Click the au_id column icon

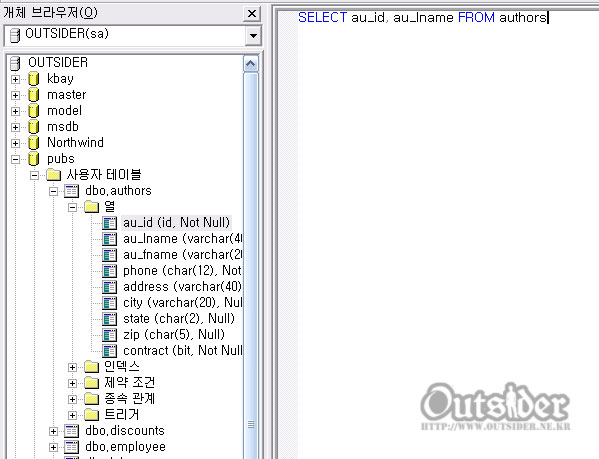(109, 223)
